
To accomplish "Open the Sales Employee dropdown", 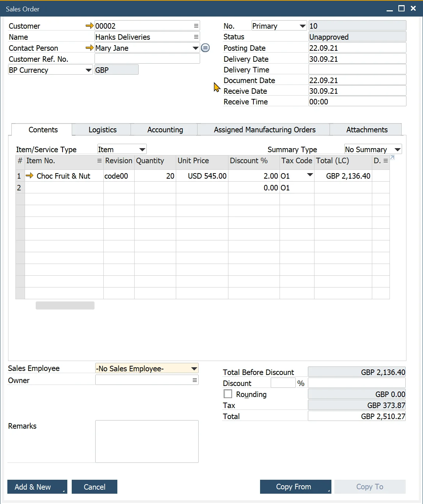I will tap(194, 368).
